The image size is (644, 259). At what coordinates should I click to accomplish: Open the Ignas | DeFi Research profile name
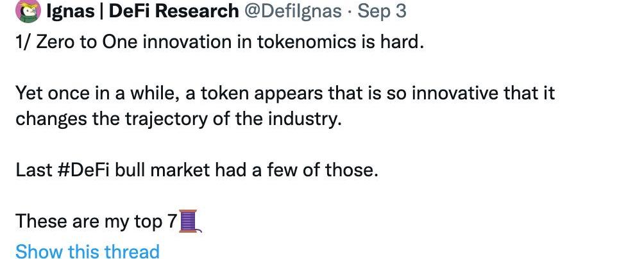(140, 12)
